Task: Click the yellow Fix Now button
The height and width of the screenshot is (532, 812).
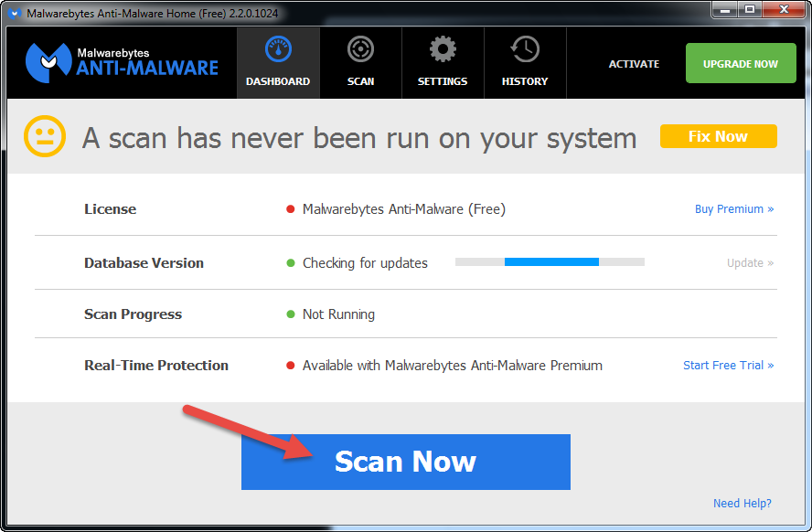Action: (718, 136)
